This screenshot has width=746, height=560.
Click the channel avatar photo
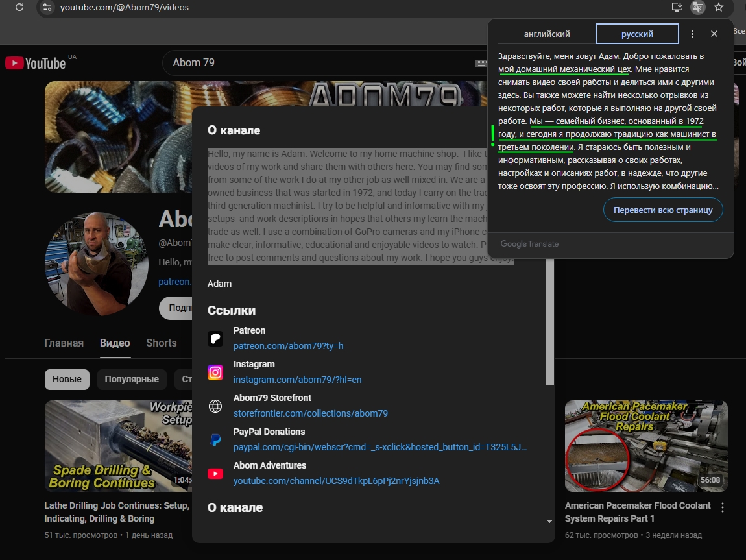click(97, 264)
